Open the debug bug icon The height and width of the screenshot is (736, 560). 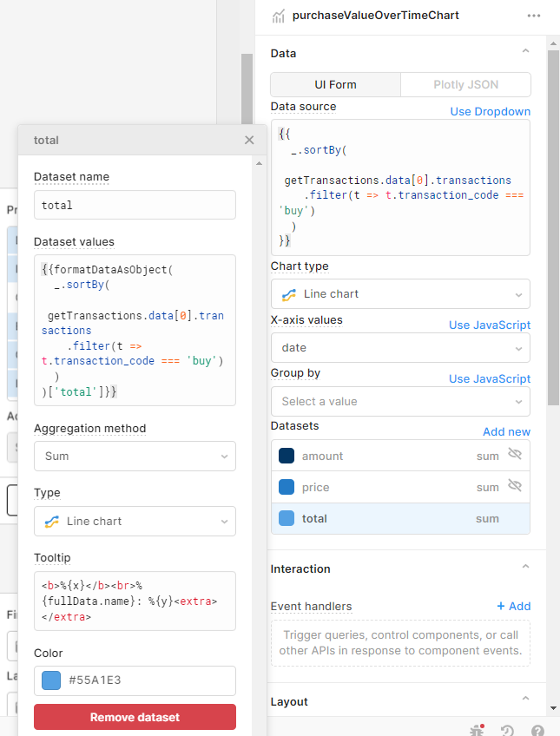(x=476, y=730)
